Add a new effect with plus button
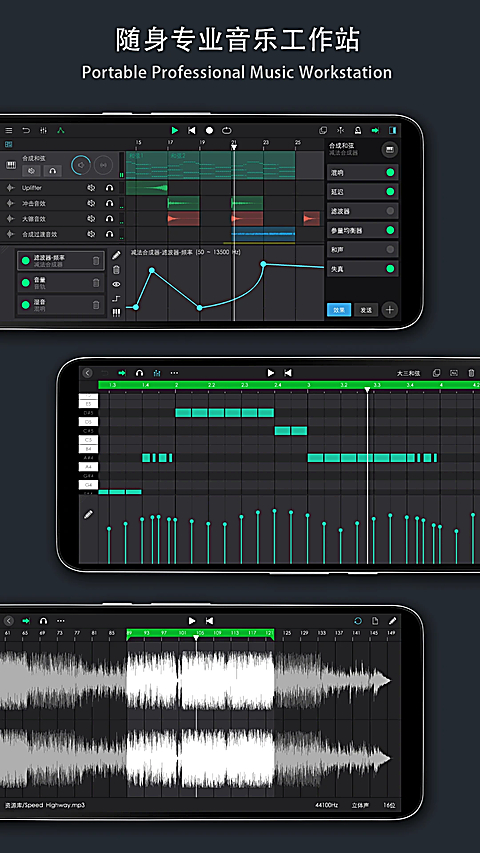 [x=390, y=310]
